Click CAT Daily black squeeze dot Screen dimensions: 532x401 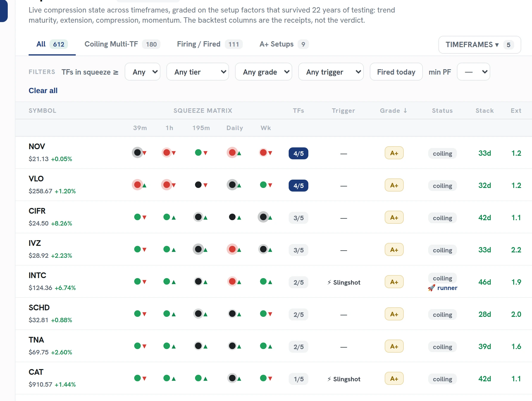click(232, 378)
